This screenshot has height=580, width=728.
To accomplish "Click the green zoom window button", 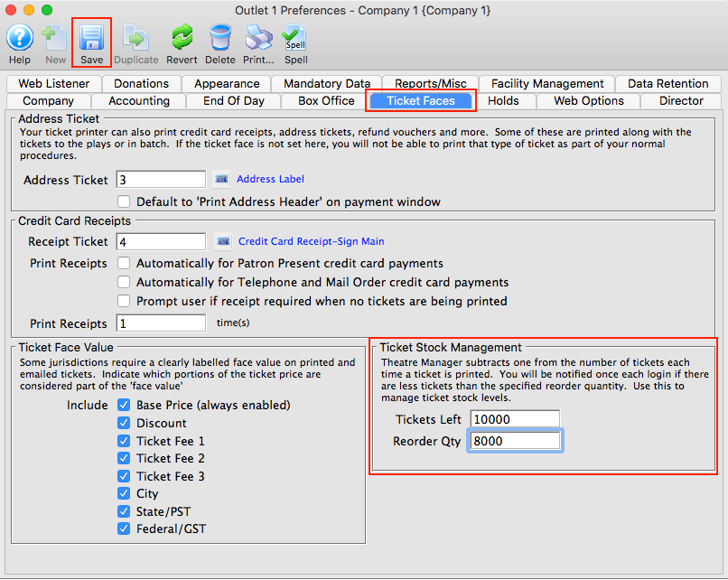I will (x=47, y=10).
